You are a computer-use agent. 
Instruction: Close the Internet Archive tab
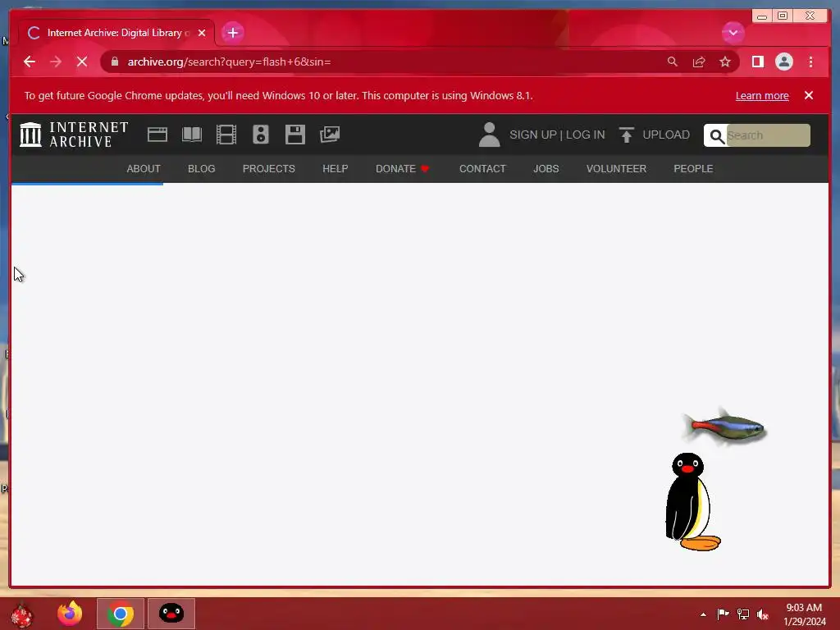pyautogui.click(x=202, y=33)
